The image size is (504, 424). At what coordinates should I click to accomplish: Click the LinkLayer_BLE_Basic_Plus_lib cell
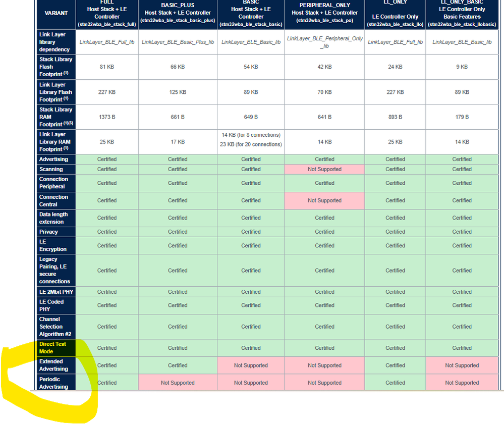click(178, 42)
